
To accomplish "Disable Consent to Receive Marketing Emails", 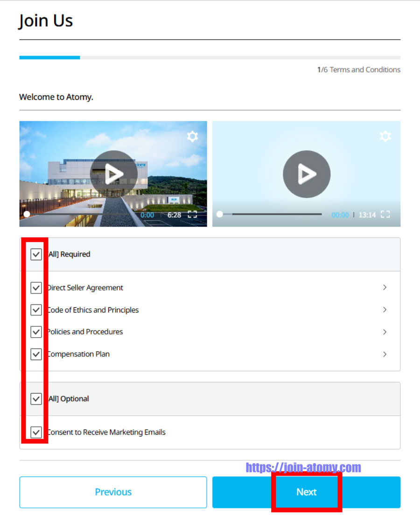I will 36,432.
